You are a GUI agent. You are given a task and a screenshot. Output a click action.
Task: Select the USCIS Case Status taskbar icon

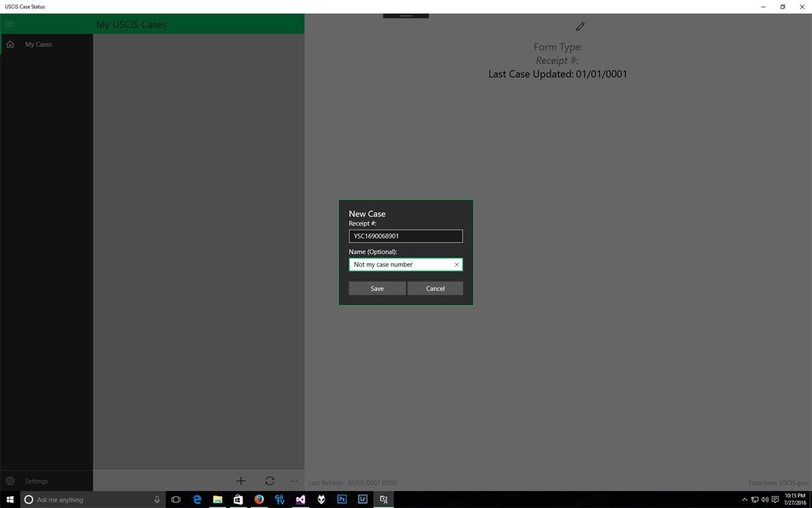pos(383,500)
